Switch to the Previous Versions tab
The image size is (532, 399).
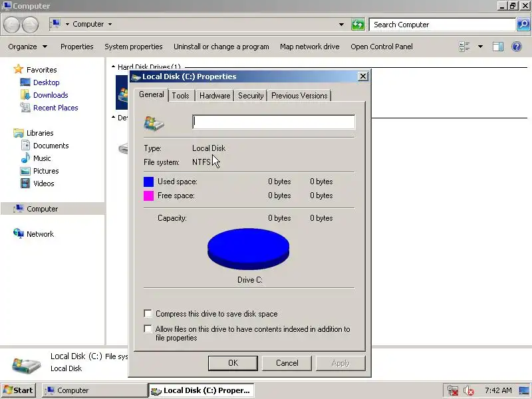coord(299,96)
